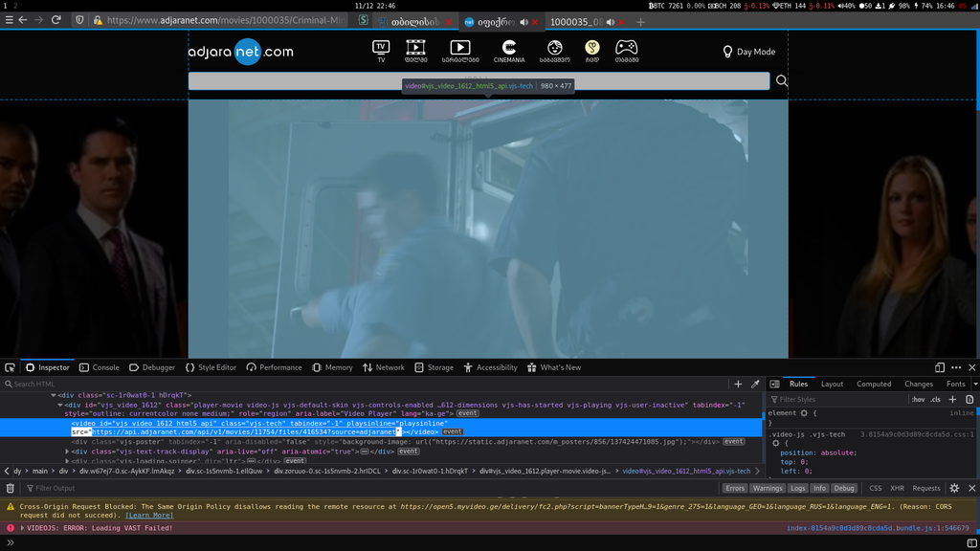This screenshot has height=551, width=980.
Task: Open the Learn More CORS link
Action: pyautogui.click(x=149, y=515)
